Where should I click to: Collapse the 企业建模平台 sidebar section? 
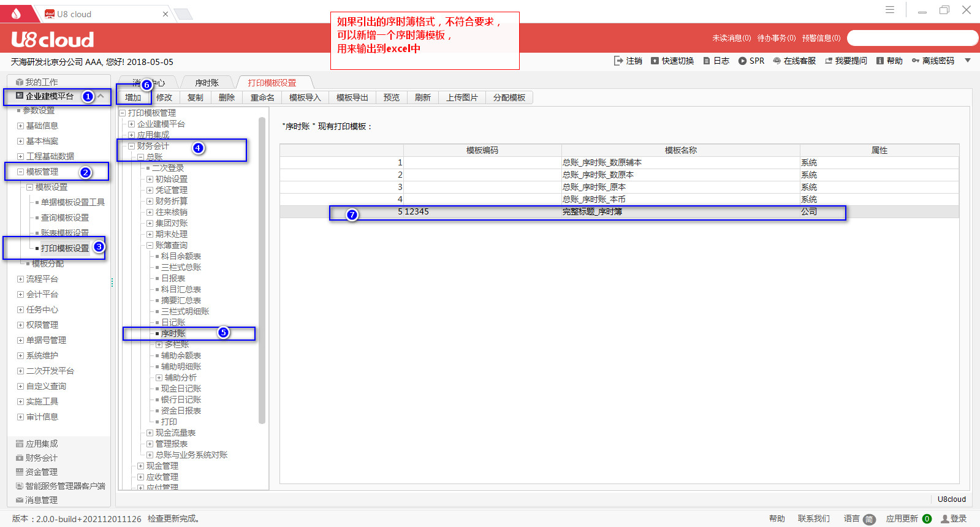click(101, 96)
